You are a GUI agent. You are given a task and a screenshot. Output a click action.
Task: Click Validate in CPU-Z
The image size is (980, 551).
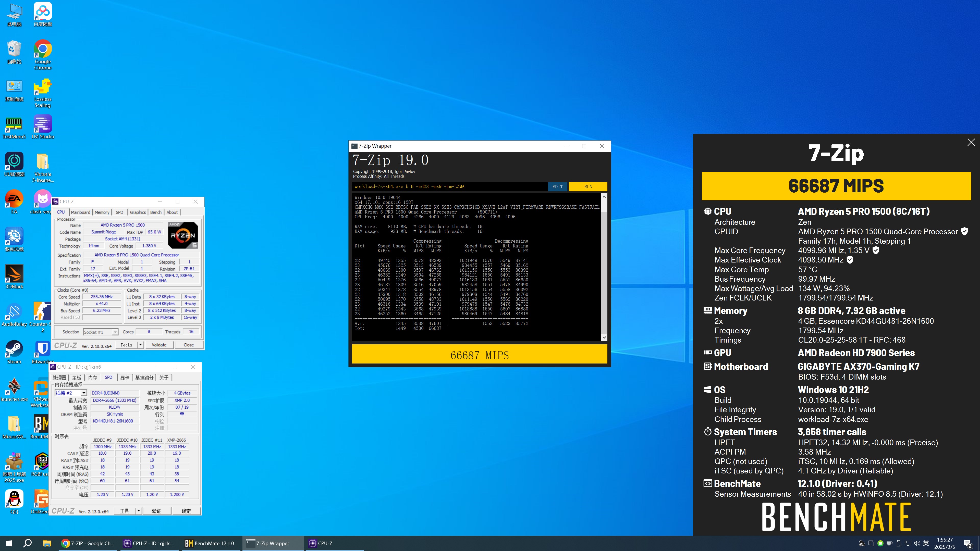pyautogui.click(x=159, y=345)
